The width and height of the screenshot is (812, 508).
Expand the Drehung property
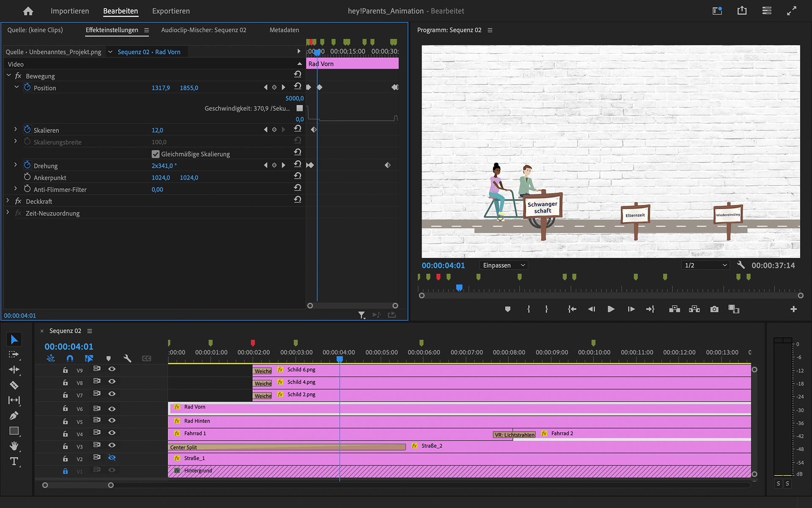pos(16,165)
